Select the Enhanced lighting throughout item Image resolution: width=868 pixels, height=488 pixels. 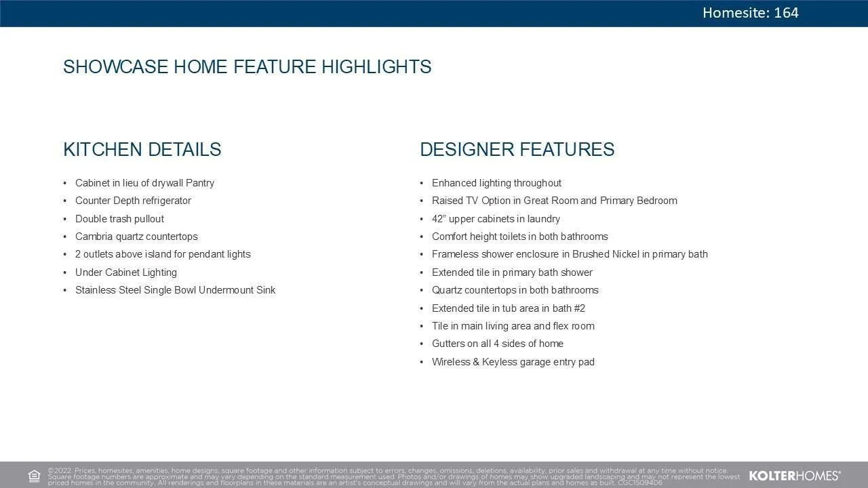coord(496,183)
